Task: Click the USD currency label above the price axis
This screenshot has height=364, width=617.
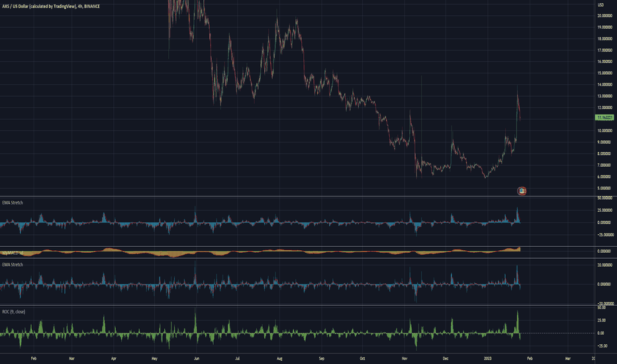Action: coord(601,5)
